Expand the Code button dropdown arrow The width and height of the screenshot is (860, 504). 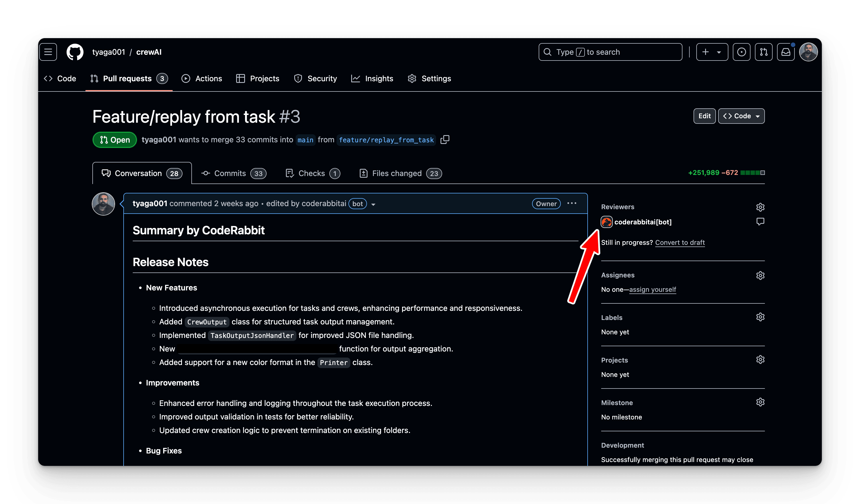pos(758,116)
